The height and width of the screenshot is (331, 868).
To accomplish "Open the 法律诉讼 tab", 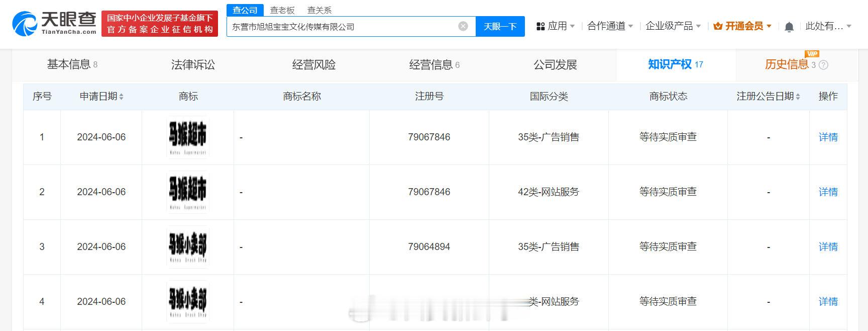I will (193, 64).
